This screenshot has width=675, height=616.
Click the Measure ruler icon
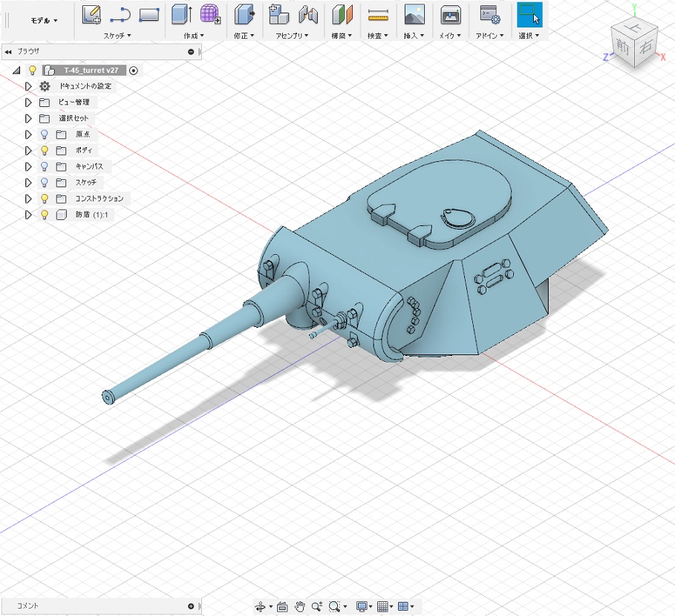pyautogui.click(x=378, y=16)
